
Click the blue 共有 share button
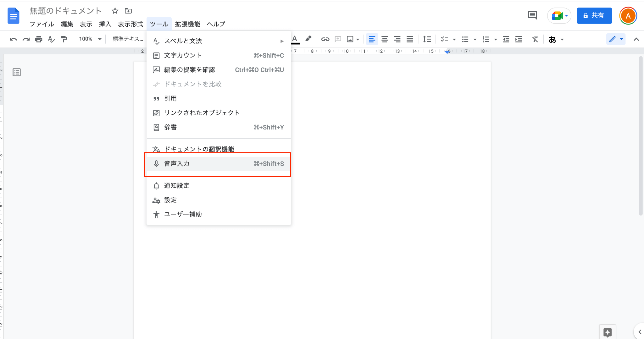coord(594,15)
